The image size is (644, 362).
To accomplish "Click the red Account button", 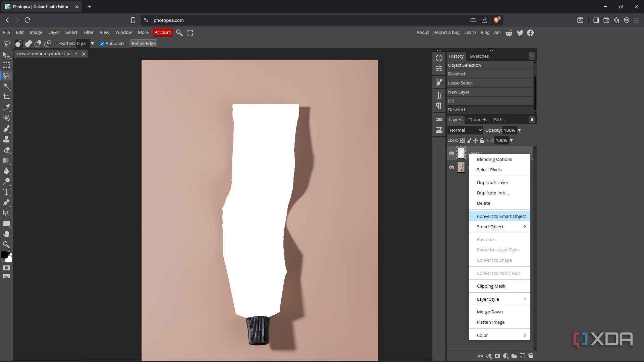I will click(163, 33).
